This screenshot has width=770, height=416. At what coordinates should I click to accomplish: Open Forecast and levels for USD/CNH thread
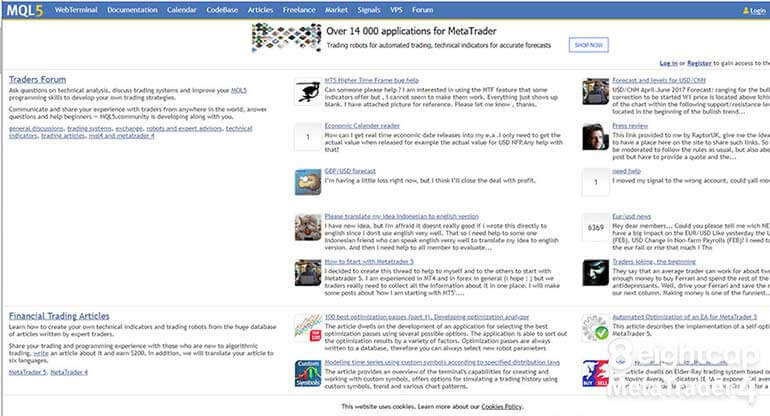(659, 80)
